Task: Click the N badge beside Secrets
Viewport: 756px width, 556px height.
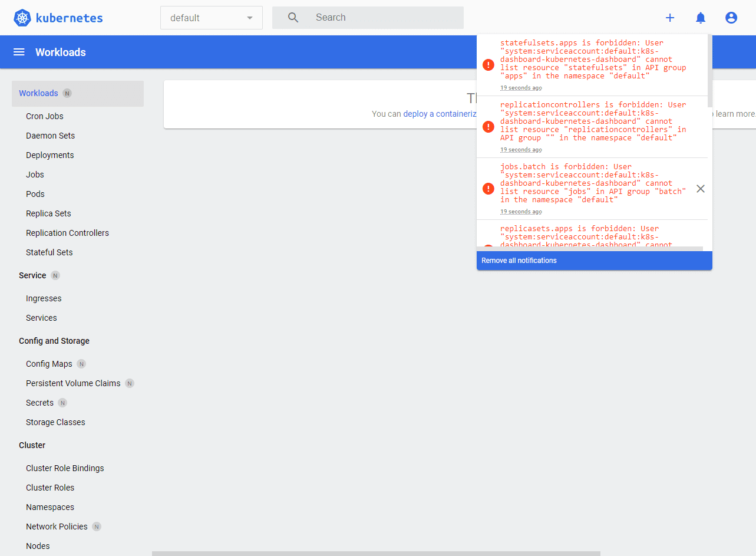Action: tap(62, 403)
